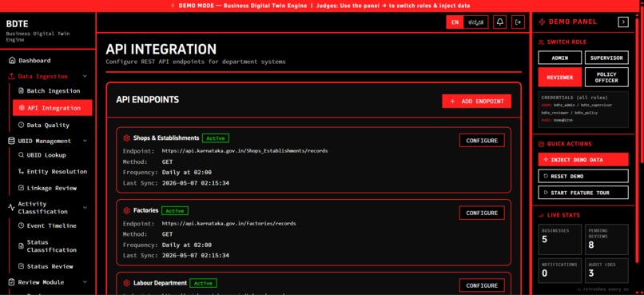Switch role to Policy Officer

pos(606,78)
